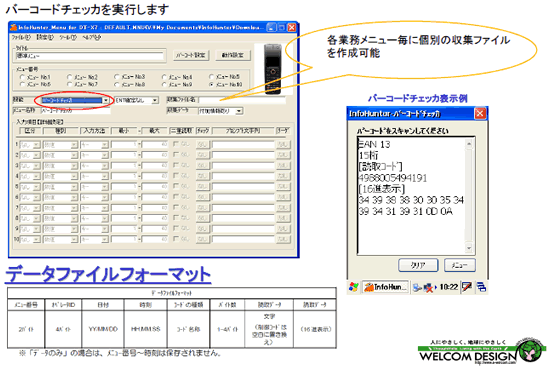
Task: Select the メニュー No.7 radio button
Action: 69,85
